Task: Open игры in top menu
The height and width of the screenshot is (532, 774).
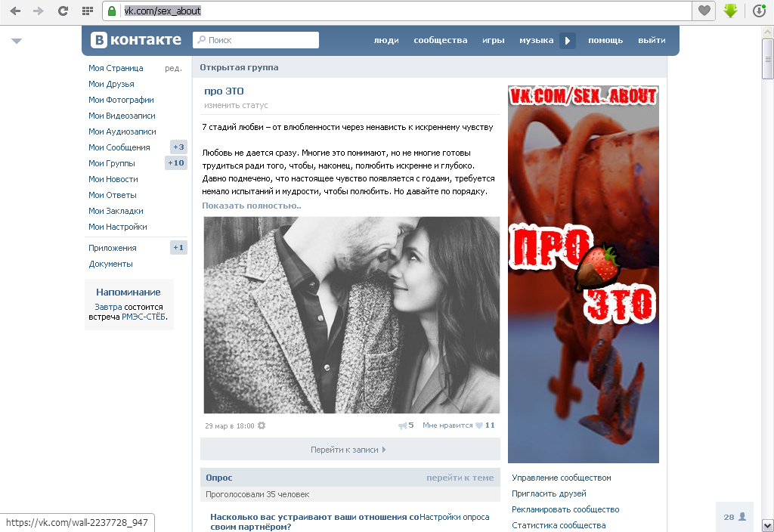Action: [x=493, y=40]
